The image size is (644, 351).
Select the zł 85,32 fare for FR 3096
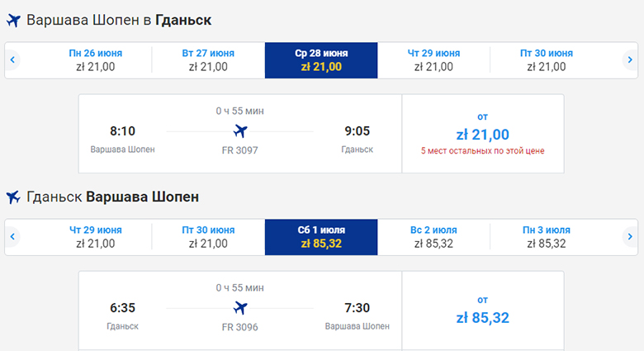tap(482, 316)
